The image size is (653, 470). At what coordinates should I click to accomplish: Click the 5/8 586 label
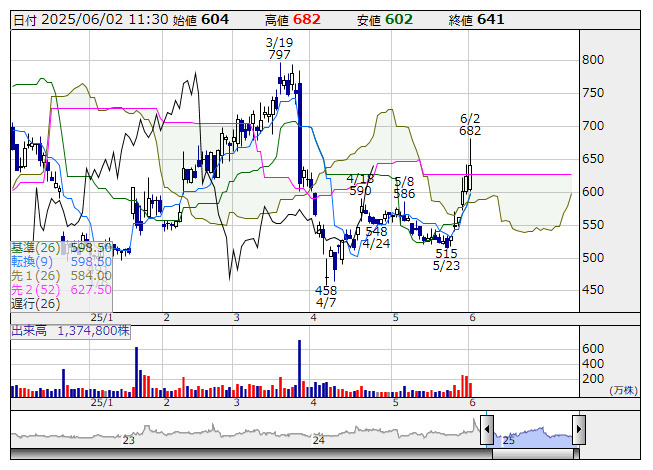click(x=404, y=187)
